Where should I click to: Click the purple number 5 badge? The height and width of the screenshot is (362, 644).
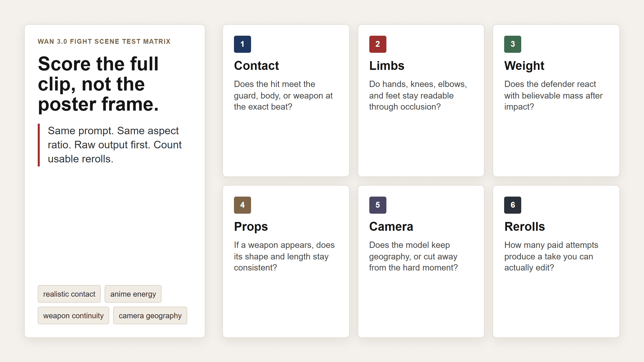[378, 205]
